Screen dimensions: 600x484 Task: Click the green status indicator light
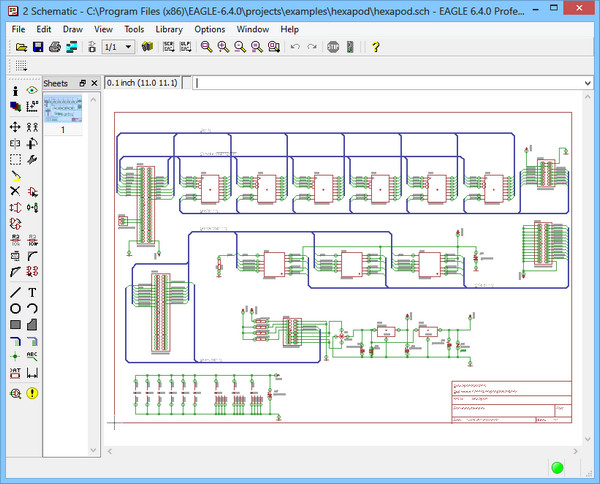coord(557,467)
